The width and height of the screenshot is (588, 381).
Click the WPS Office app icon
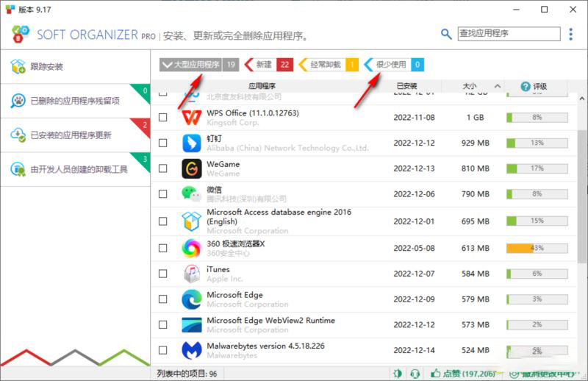coord(192,118)
